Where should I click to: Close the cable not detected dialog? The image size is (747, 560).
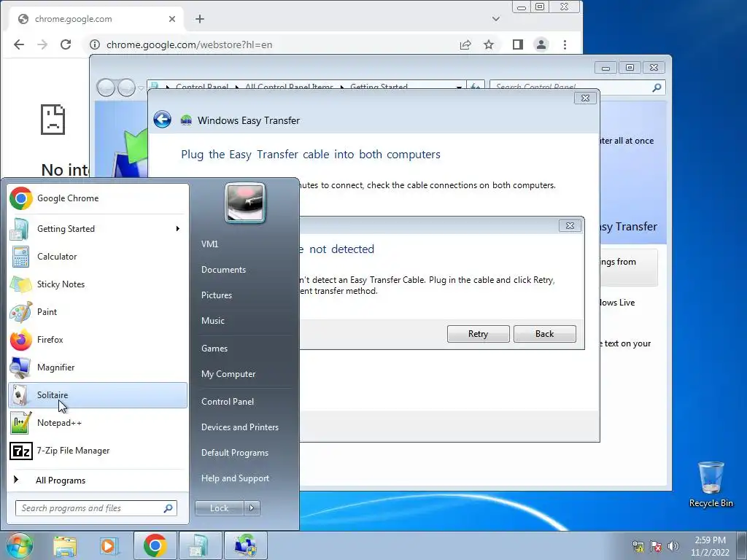[x=570, y=226]
